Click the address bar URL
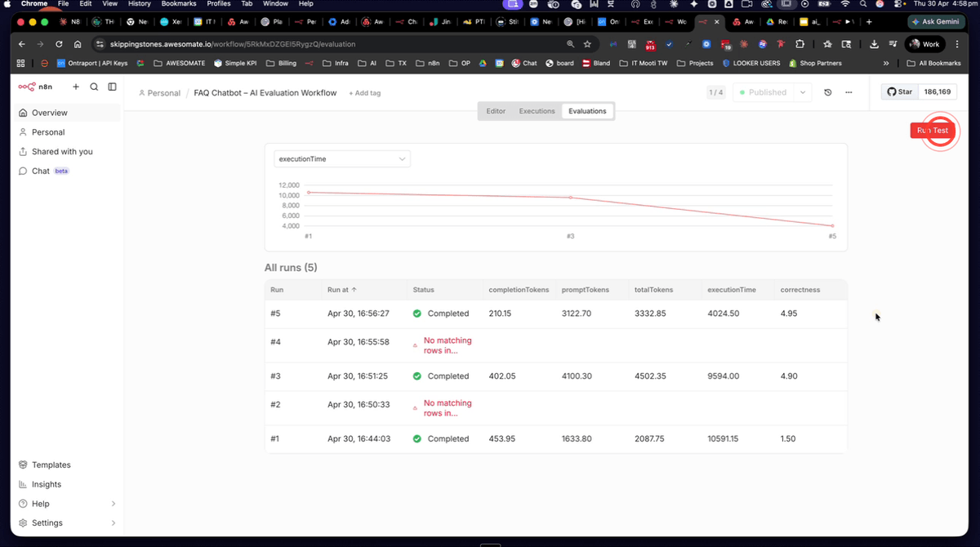 pos(233,44)
